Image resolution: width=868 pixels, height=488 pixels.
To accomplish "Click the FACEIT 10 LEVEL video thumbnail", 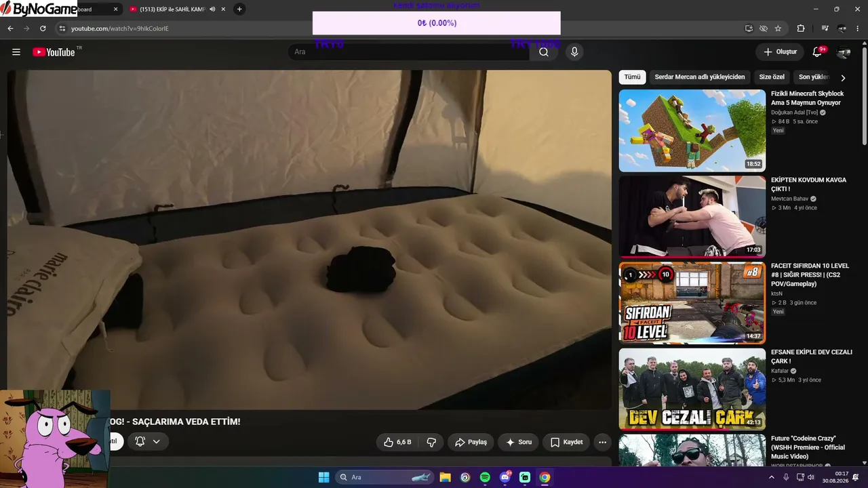I will [x=692, y=303].
